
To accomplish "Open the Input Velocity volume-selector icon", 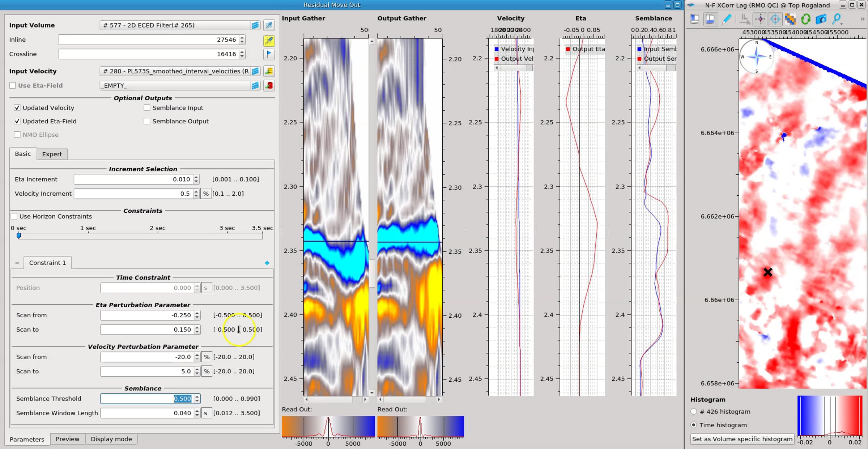I will pos(255,71).
